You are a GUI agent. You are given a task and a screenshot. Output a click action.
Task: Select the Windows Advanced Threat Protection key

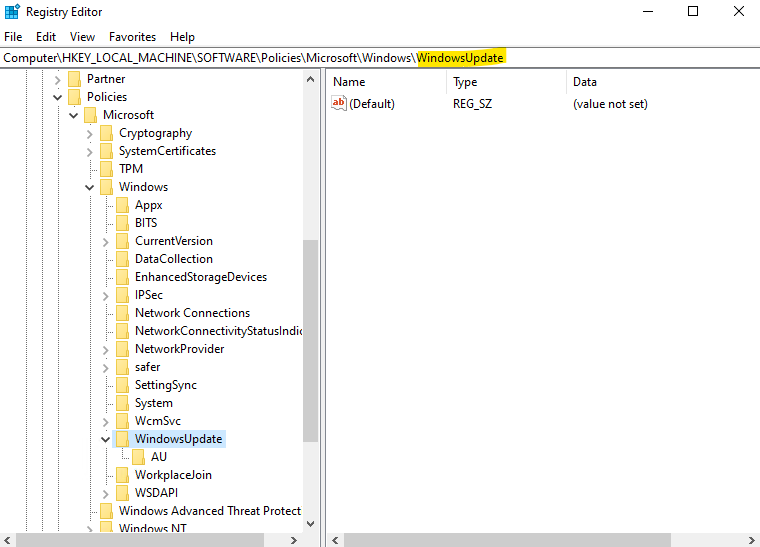click(210, 511)
